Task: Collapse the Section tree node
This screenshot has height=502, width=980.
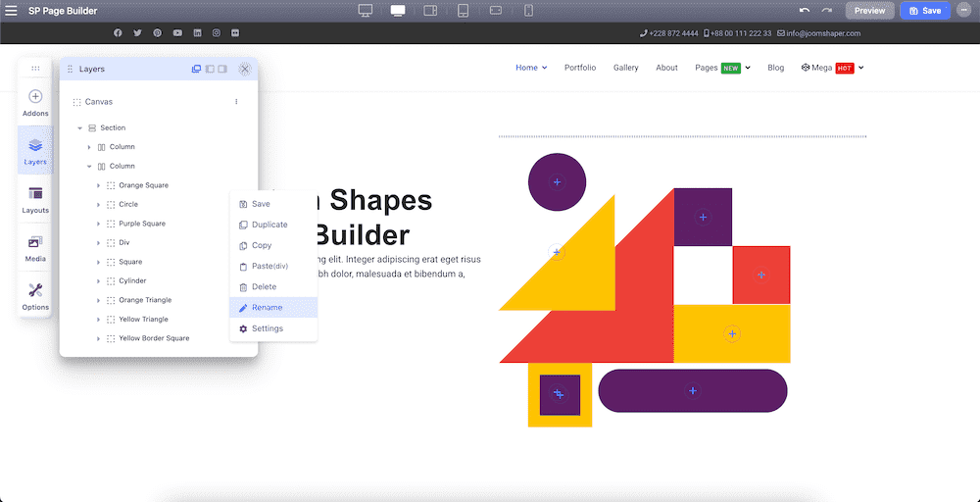Action: pos(79,128)
